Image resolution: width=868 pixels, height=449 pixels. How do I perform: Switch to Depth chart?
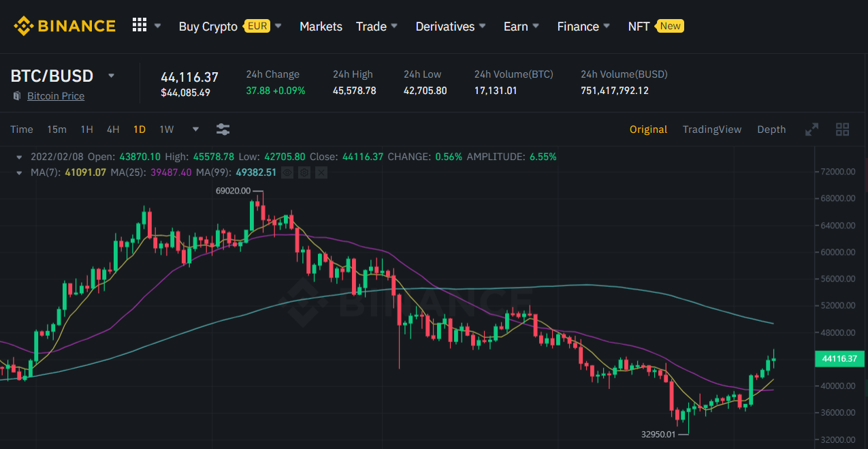tap(771, 129)
